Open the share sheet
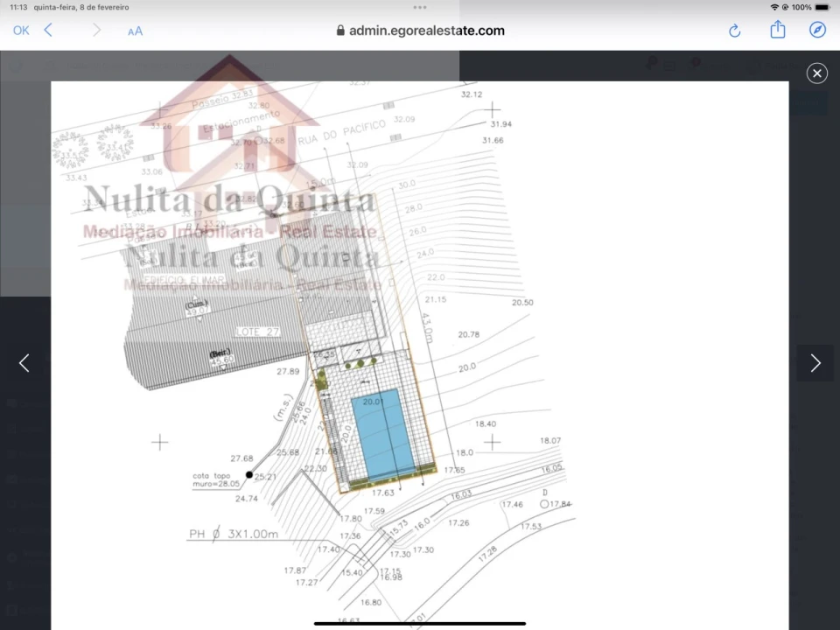The width and height of the screenshot is (840, 630). coord(777,30)
